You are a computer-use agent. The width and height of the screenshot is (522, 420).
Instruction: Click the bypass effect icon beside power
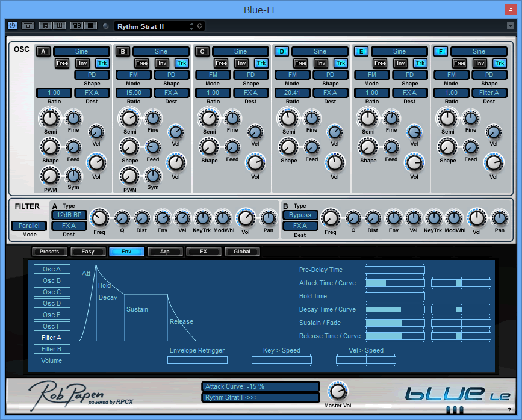(x=28, y=26)
